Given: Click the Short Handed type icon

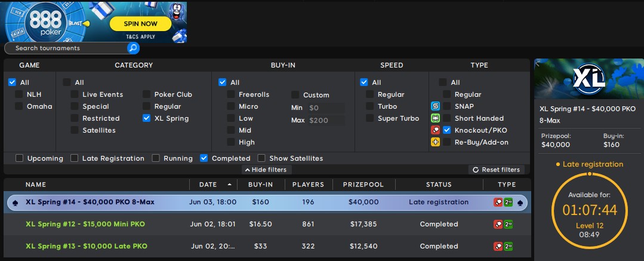Looking at the screenshot, I should (436, 118).
